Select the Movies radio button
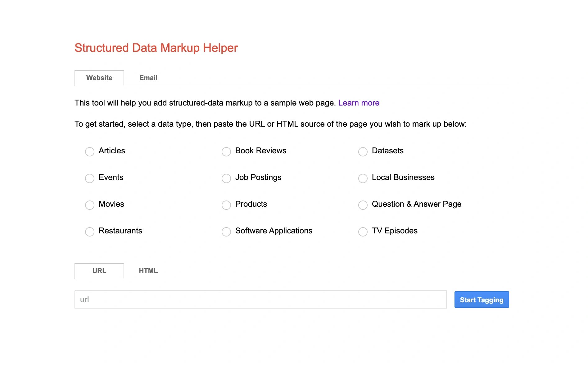Screen dimensions: 588x365 coord(90,205)
